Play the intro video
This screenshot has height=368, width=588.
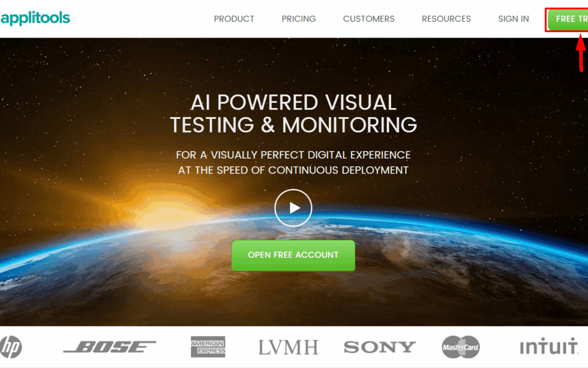tap(293, 208)
